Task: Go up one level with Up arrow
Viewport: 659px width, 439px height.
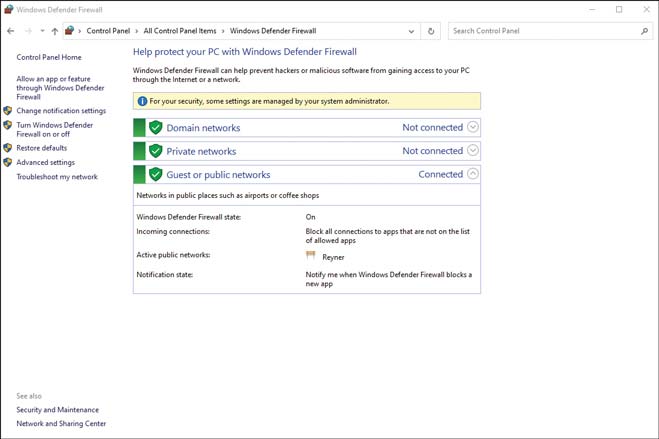Action: [x=55, y=31]
